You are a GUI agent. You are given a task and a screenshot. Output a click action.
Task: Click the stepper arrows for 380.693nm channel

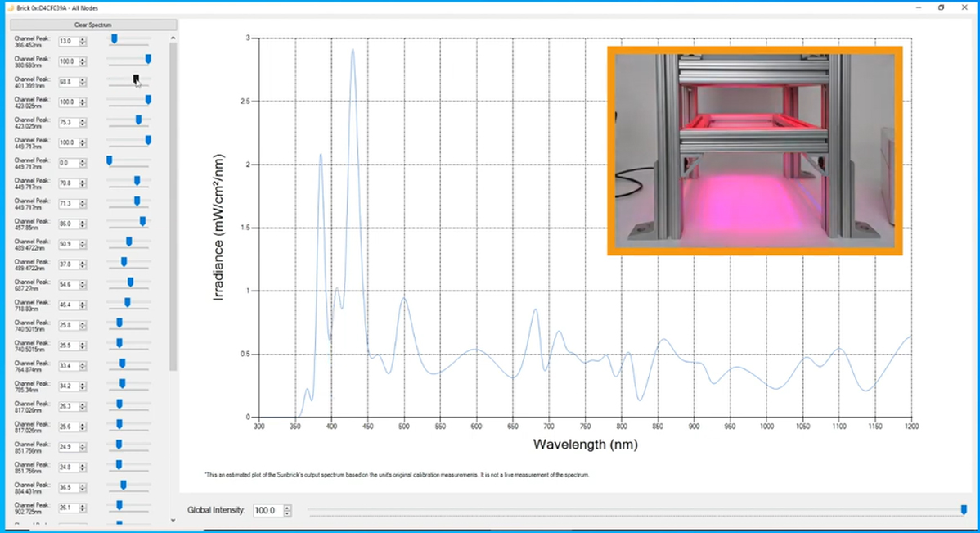pos(83,62)
